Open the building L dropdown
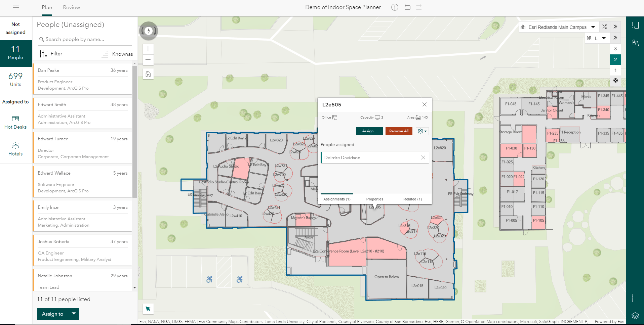The image size is (644, 325). [604, 38]
